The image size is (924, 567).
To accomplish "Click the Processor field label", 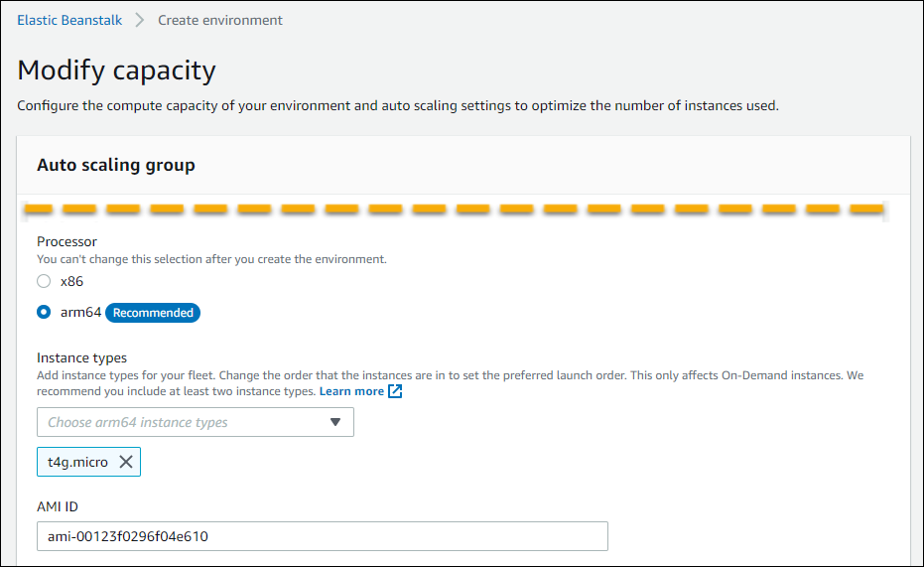I will point(66,241).
